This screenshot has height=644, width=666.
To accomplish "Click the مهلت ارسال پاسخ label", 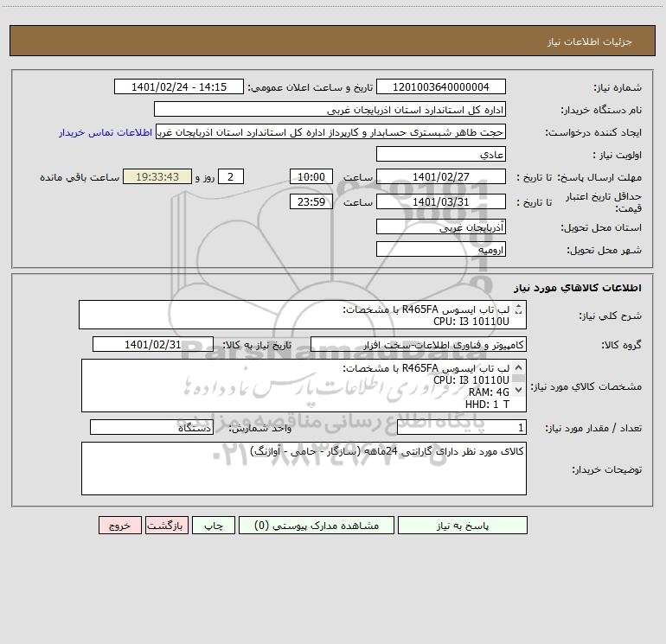I will click(599, 177).
